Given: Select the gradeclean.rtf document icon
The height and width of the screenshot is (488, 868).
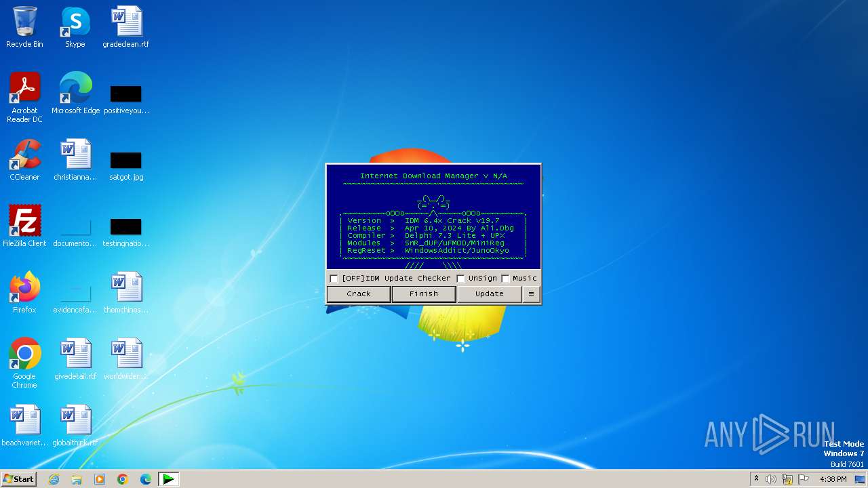Looking at the screenshot, I should [126, 27].
